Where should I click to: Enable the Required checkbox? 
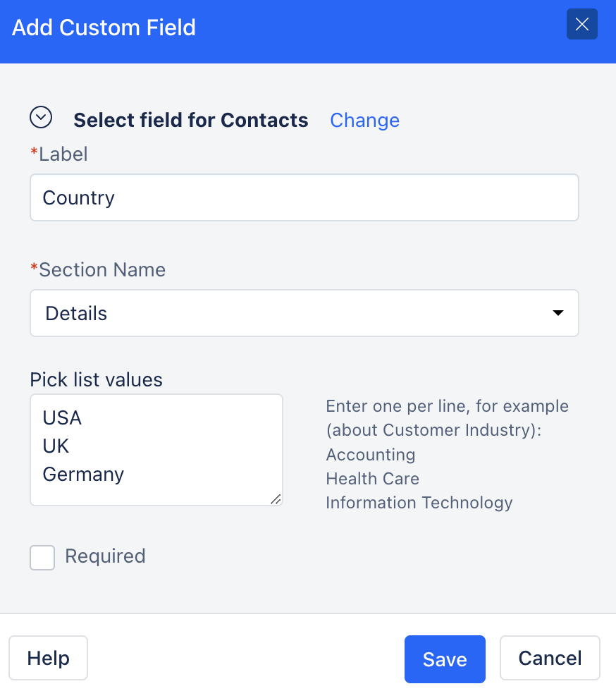click(42, 558)
